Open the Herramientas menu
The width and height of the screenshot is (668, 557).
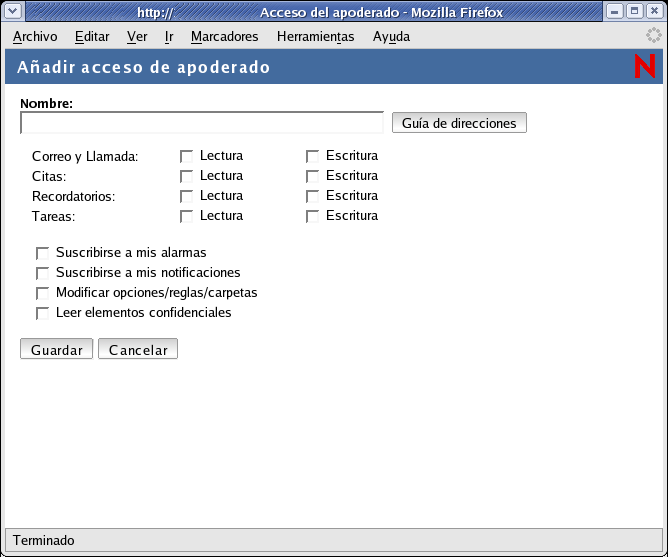click(x=315, y=36)
